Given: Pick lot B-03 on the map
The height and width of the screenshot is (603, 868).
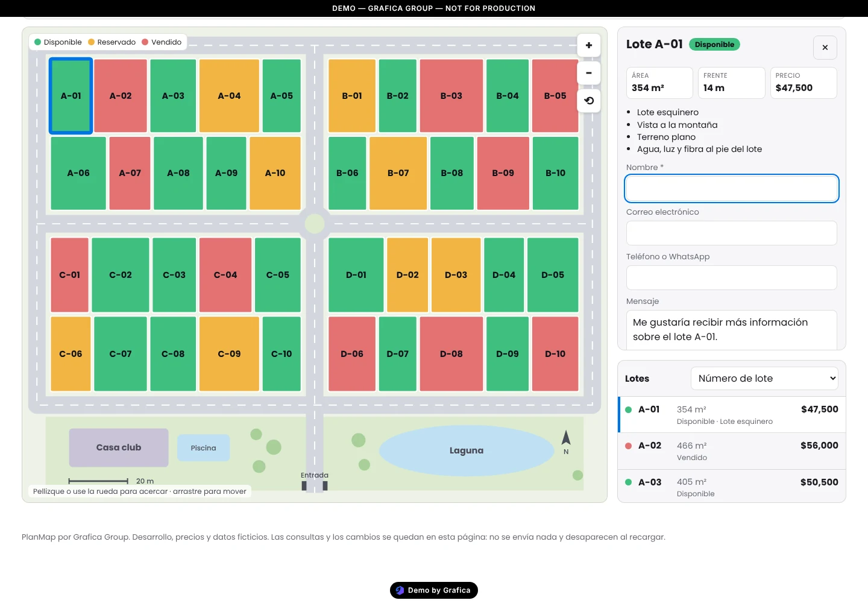Looking at the screenshot, I should (x=451, y=95).
